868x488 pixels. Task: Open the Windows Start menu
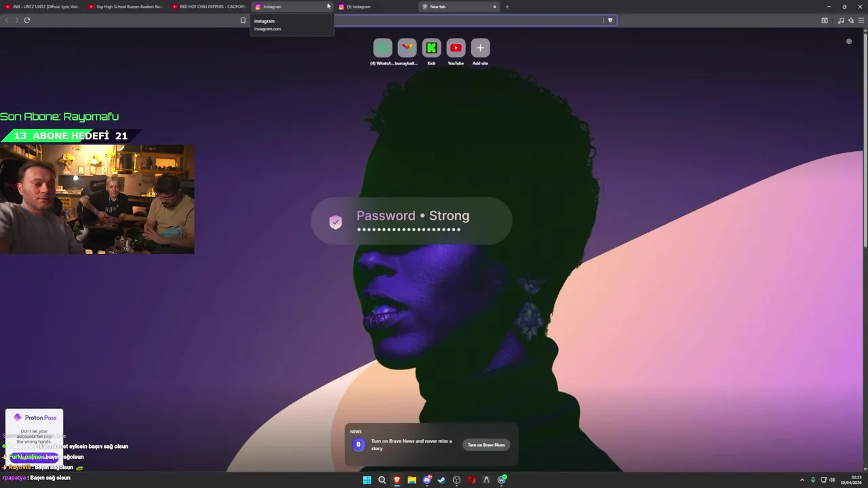click(367, 480)
